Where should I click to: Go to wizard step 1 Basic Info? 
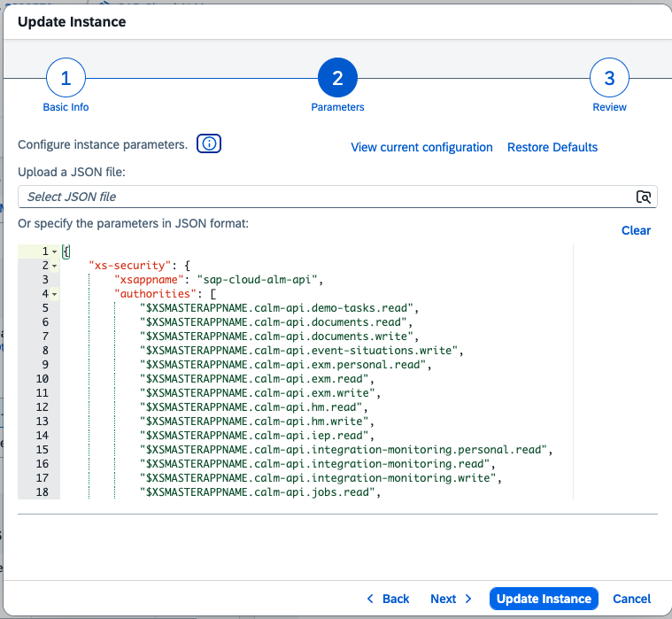tap(66, 85)
